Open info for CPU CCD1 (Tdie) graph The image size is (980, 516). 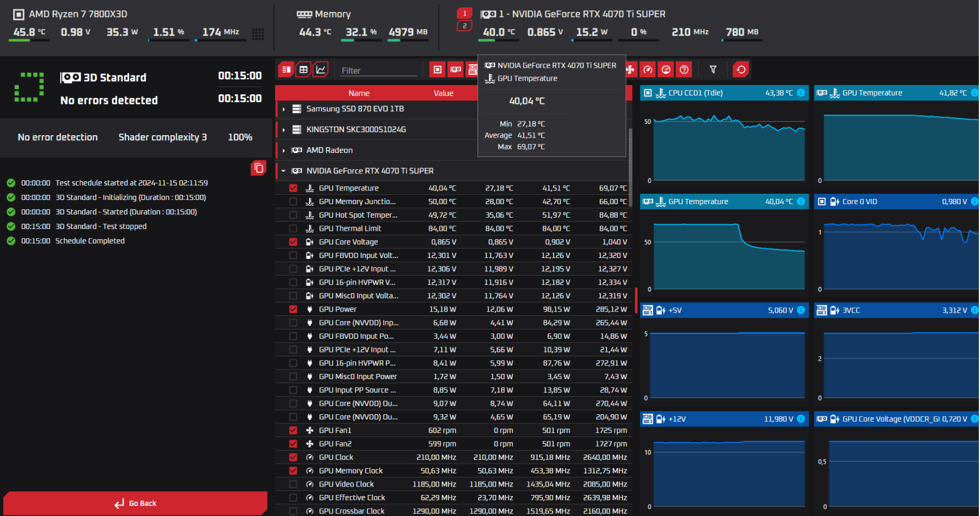pyautogui.click(x=801, y=93)
